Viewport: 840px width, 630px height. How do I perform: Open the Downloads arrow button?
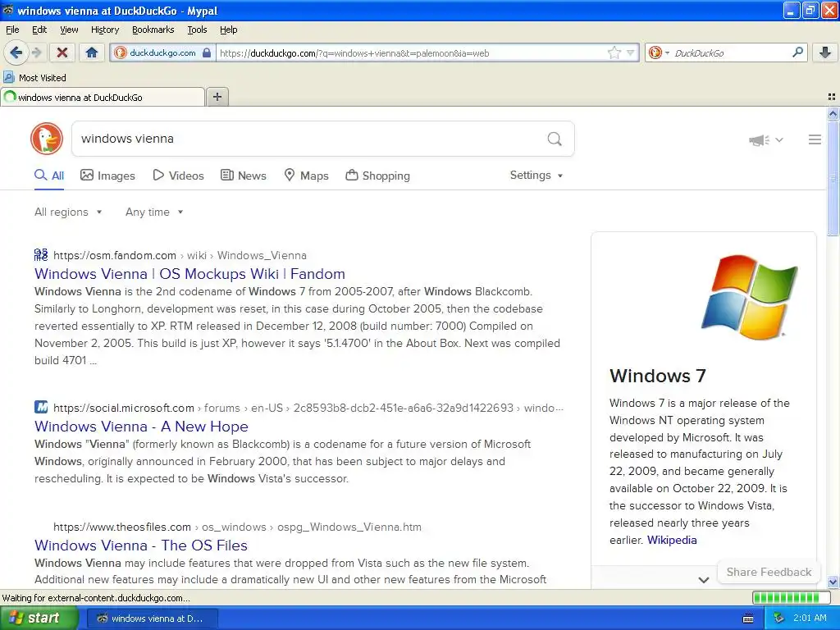pyautogui.click(x=825, y=52)
